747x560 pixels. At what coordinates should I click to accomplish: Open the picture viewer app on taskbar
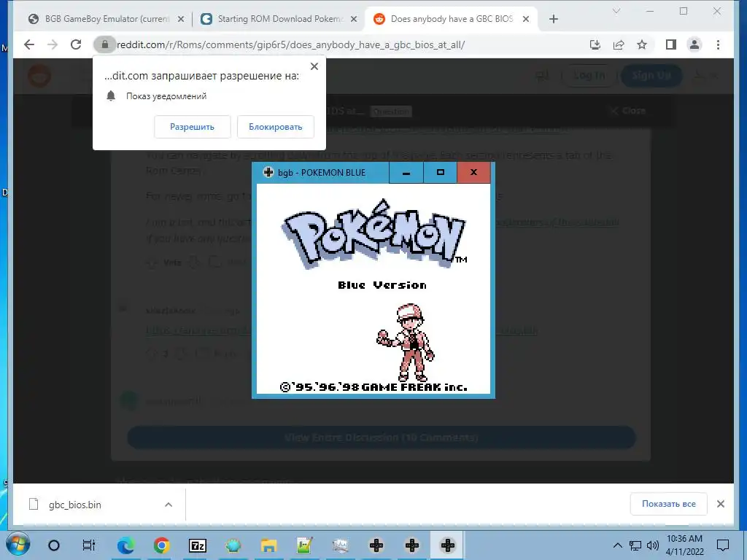(340, 545)
